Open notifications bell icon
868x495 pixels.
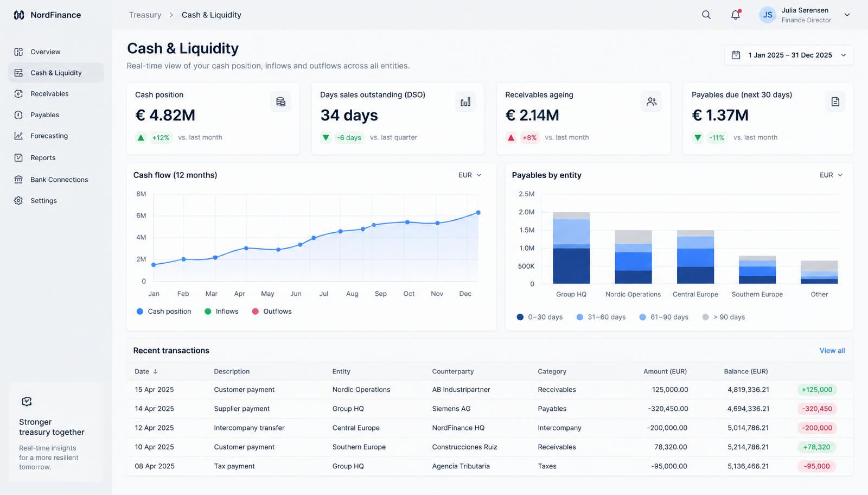[x=736, y=15]
